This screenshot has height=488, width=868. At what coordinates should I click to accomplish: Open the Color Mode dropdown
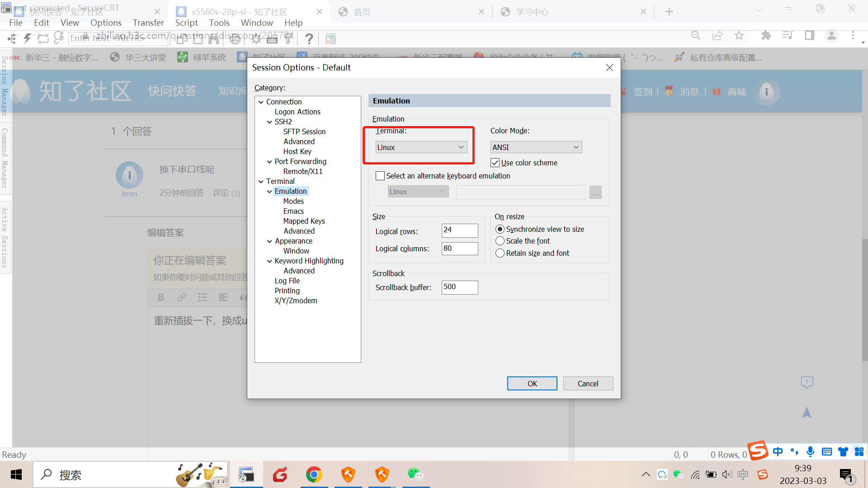click(x=536, y=147)
